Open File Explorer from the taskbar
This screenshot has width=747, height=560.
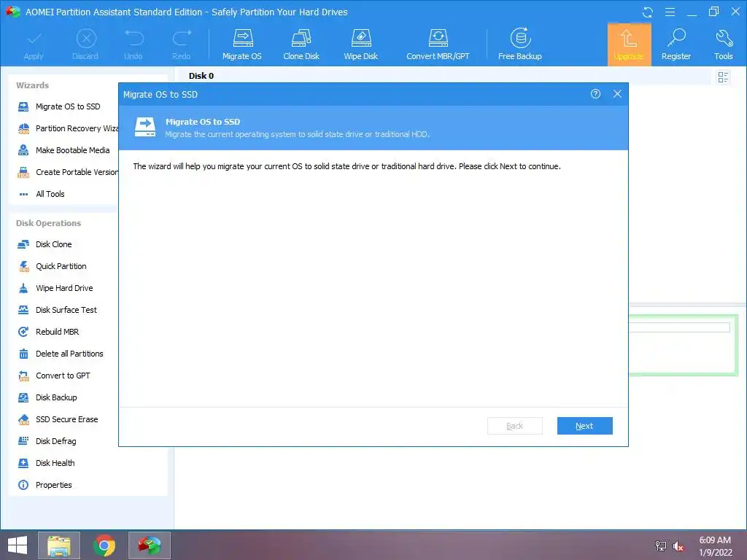tap(59, 545)
